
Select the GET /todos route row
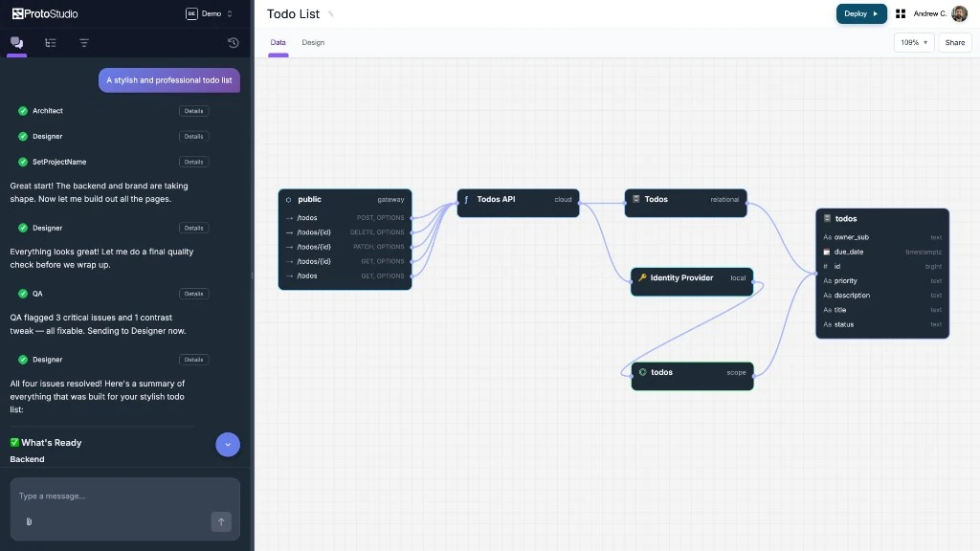coord(345,275)
